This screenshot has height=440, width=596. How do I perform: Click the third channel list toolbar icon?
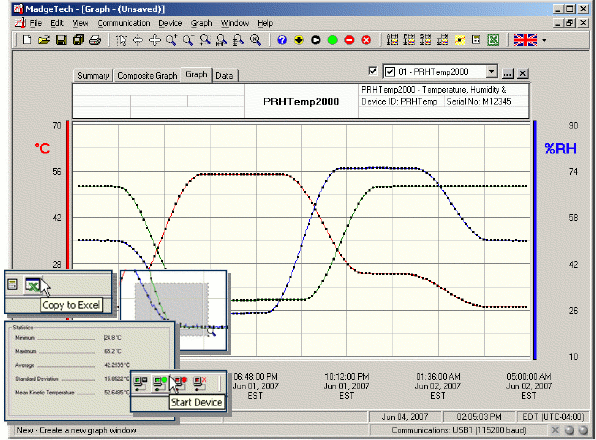click(426, 40)
